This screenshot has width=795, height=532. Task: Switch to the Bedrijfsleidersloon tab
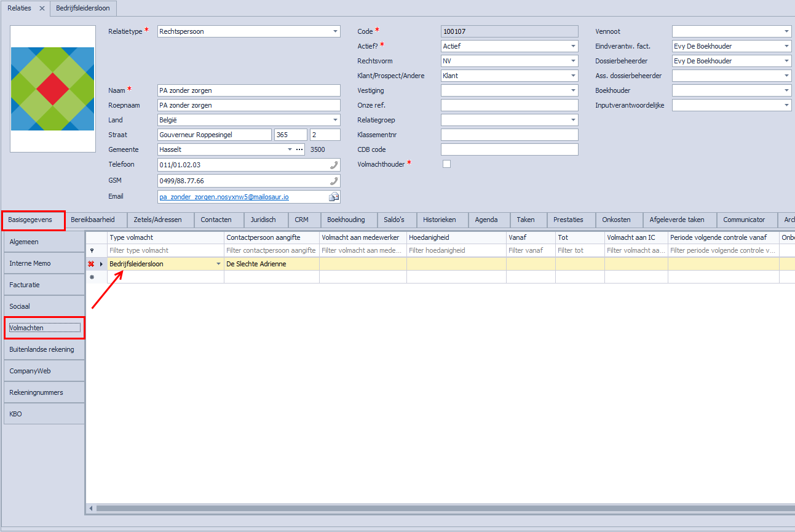tap(83, 9)
